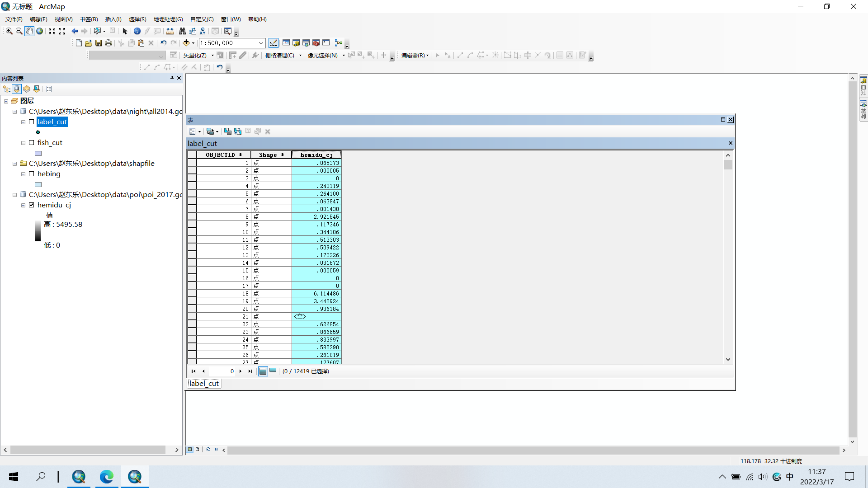Select the Identify tool
This screenshot has height=488, width=868.
tap(137, 31)
